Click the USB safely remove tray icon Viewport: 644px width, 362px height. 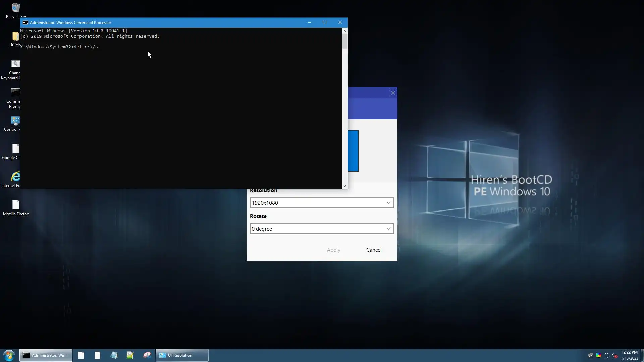pos(607,355)
